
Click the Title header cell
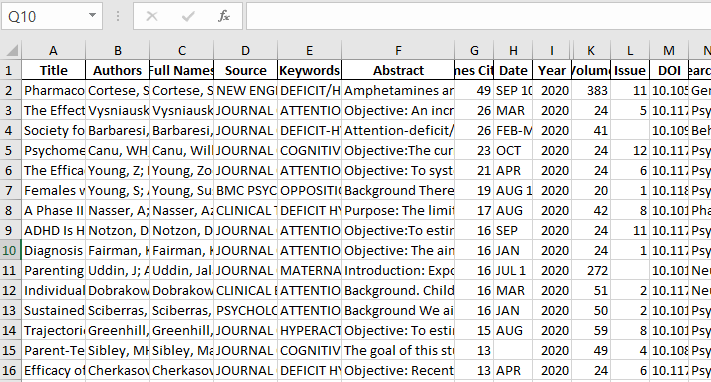54,70
